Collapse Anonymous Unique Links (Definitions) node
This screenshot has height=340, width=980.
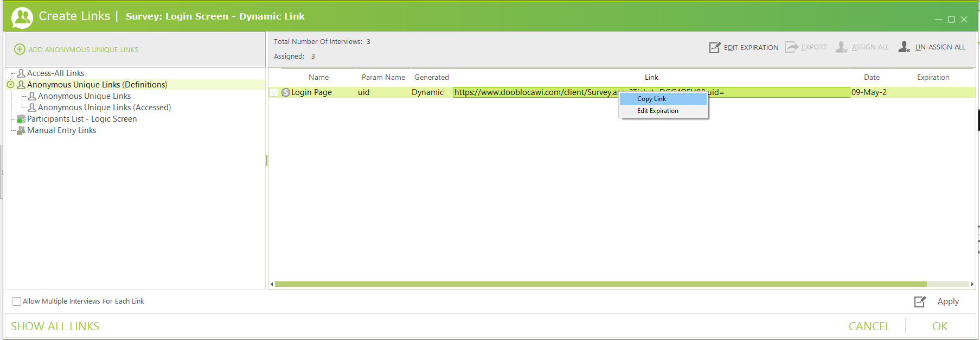pyautogui.click(x=10, y=85)
